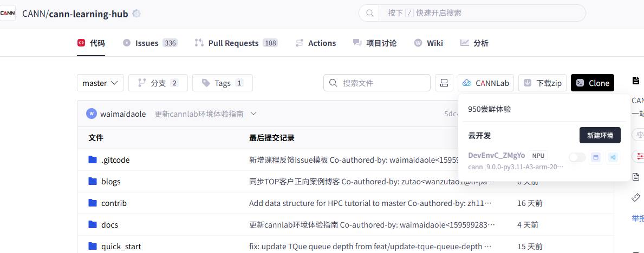Viewport: 644px width, 253px height.
Task: Click the CANN organization link
Action: (x=34, y=14)
